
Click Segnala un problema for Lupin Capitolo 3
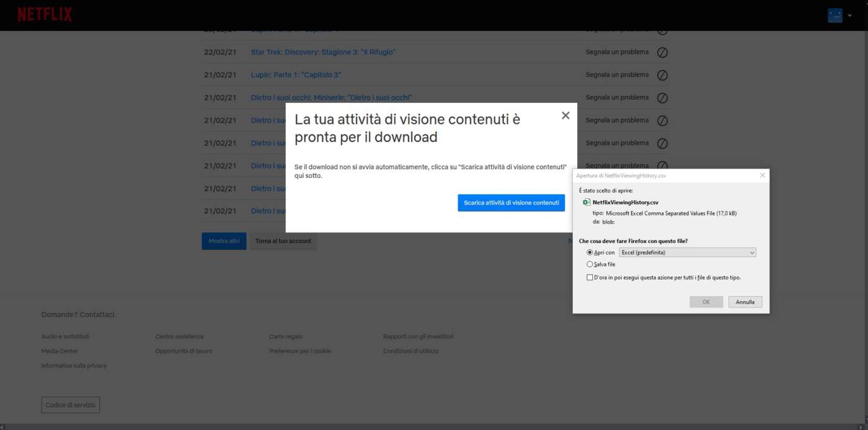(617, 75)
